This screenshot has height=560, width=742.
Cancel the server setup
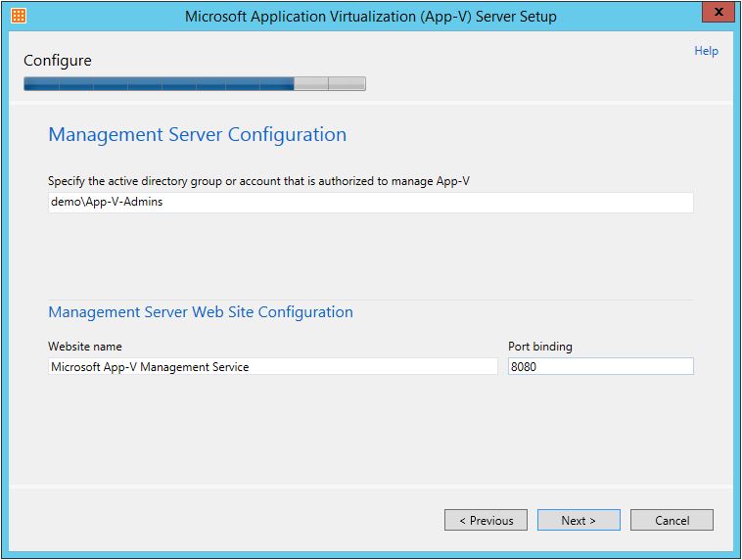pyautogui.click(x=672, y=520)
